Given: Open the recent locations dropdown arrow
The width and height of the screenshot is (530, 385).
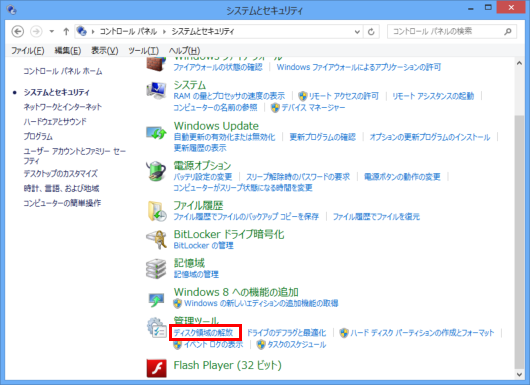Looking at the screenshot, I should pyautogui.click(x=52, y=32).
